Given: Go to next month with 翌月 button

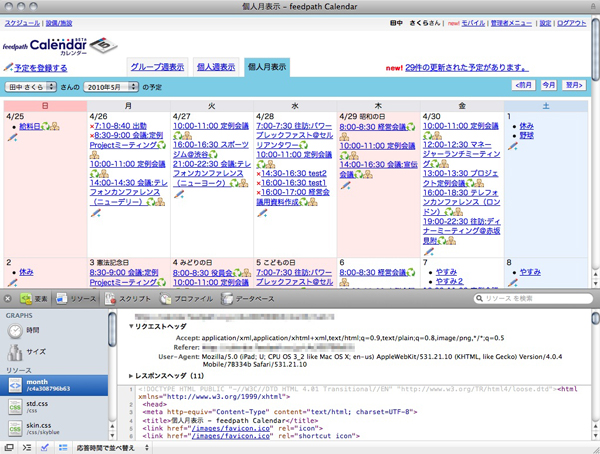Looking at the screenshot, I should tap(575, 85).
